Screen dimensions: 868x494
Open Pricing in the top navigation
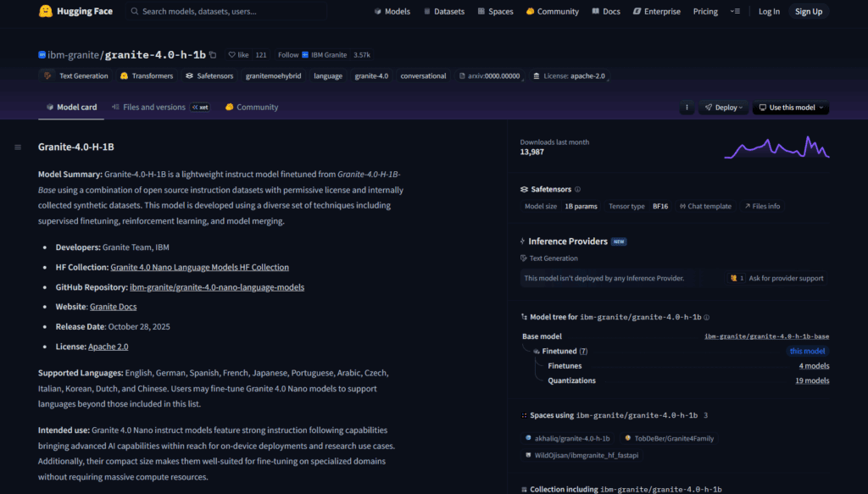705,11
